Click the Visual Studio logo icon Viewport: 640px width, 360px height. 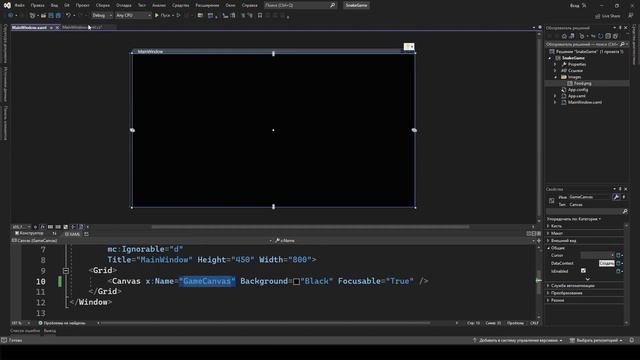[x=7, y=5]
